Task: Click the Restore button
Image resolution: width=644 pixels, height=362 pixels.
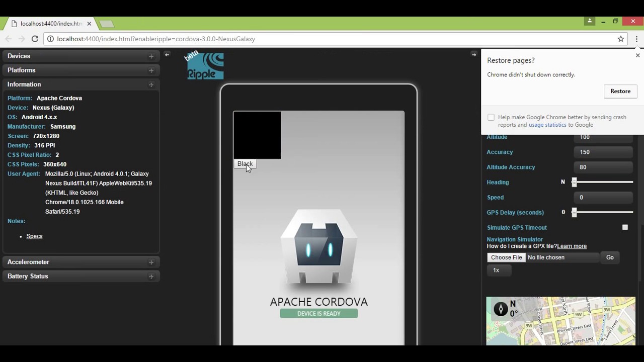Action: (620, 91)
